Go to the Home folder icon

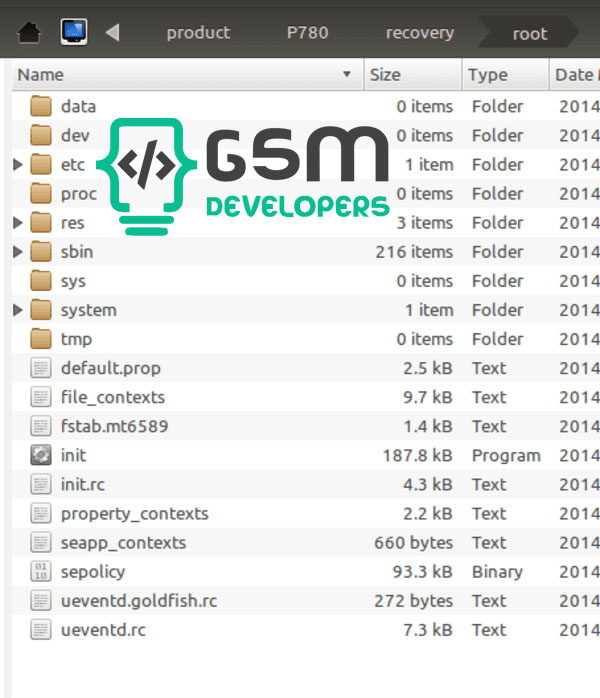click(x=29, y=32)
